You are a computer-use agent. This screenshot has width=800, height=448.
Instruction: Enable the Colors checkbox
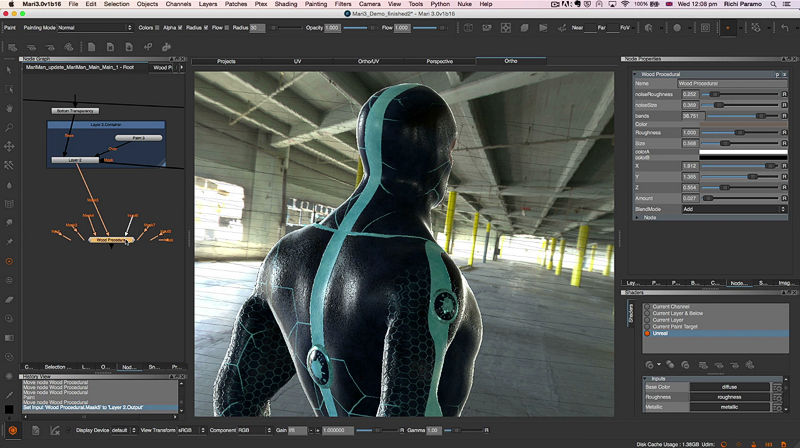tap(158, 27)
